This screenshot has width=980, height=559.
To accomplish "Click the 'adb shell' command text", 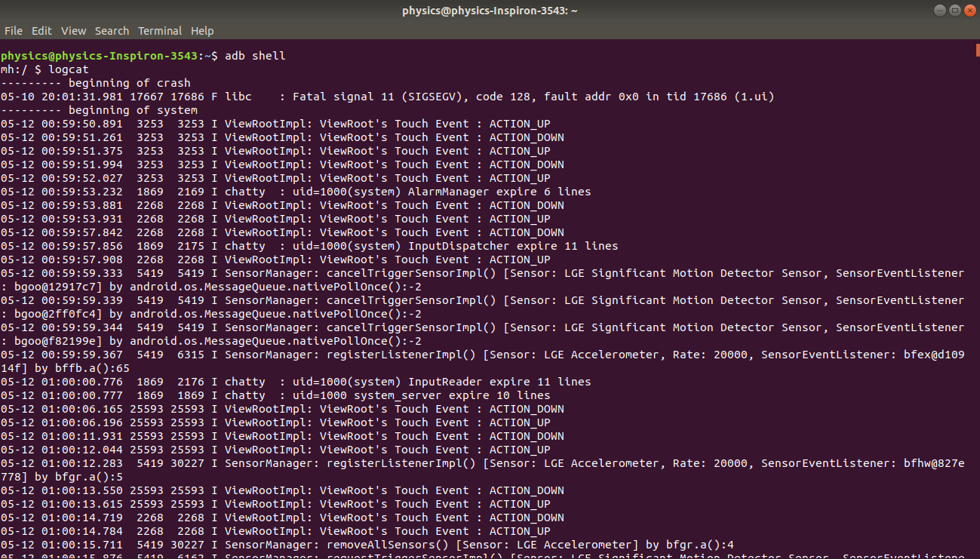I will point(255,56).
